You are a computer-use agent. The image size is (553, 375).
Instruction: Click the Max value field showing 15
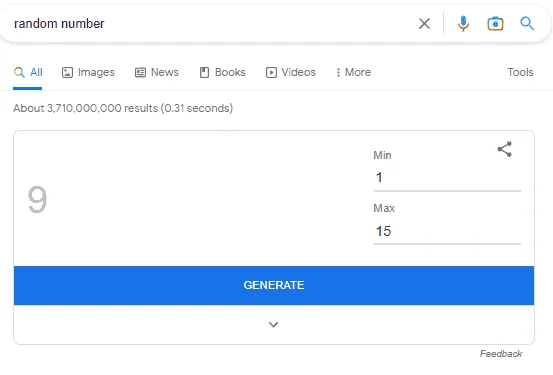pos(447,231)
